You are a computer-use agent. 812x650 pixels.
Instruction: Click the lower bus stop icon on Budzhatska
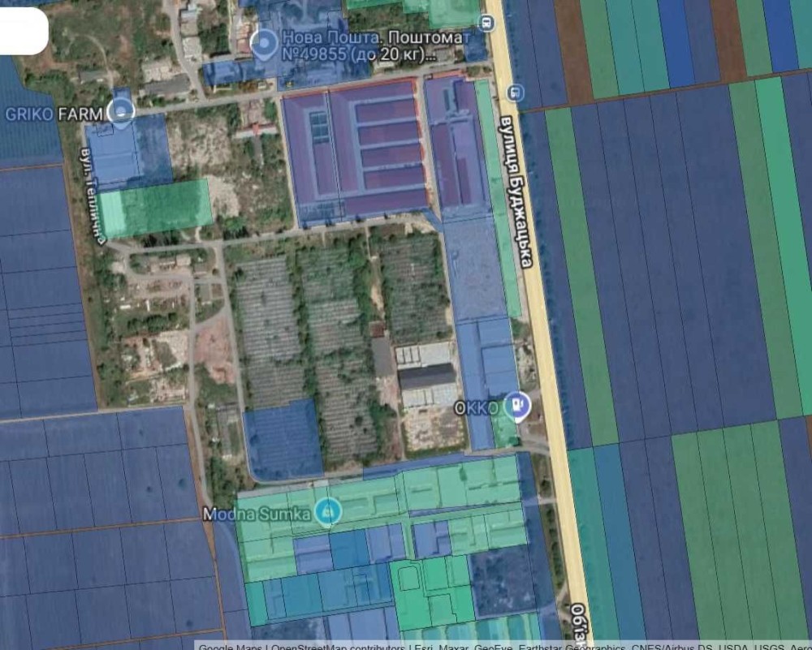pyautogui.click(x=516, y=93)
